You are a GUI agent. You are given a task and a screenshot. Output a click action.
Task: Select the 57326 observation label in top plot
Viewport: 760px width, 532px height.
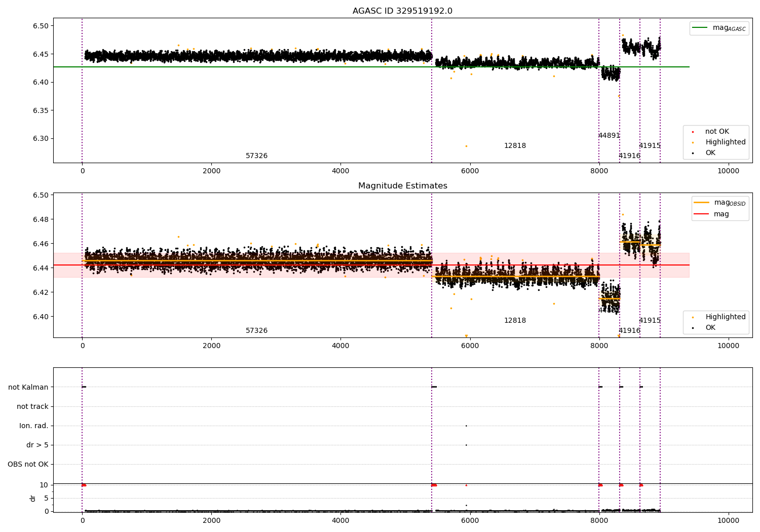point(256,156)
